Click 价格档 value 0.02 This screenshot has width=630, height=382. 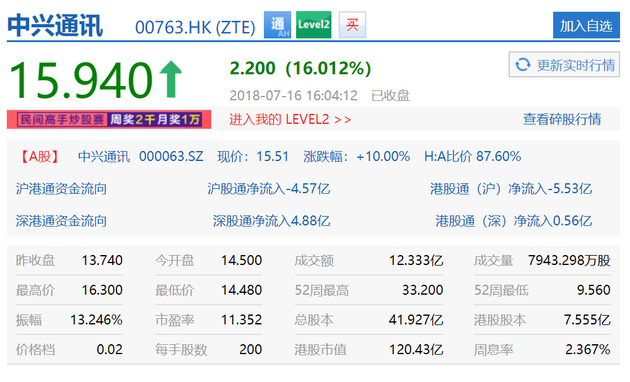(x=109, y=349)
